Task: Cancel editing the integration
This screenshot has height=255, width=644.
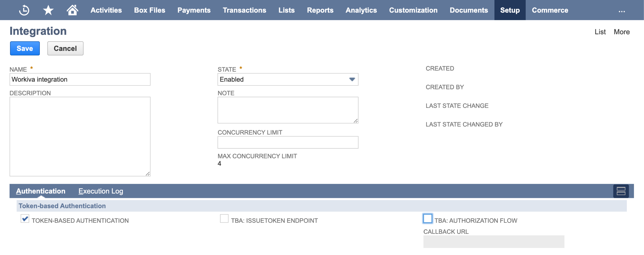Action: [65, 48]
